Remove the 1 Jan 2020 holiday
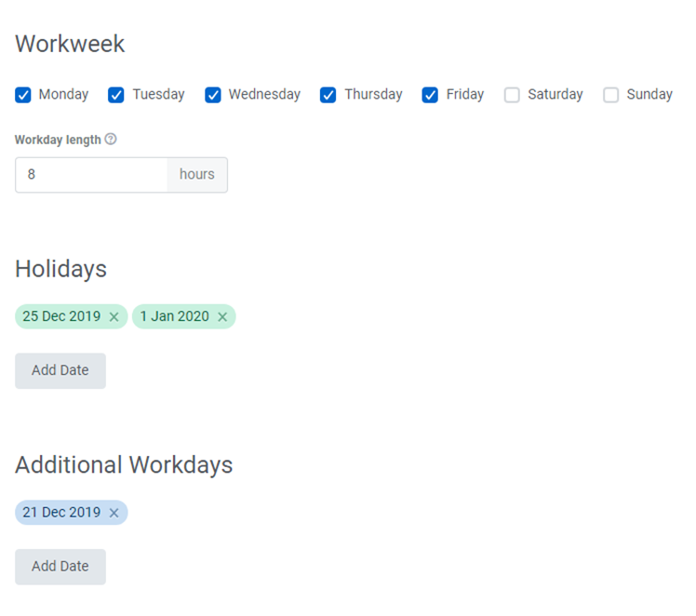The height and width of the screenshot is (616, 696). 222,317
